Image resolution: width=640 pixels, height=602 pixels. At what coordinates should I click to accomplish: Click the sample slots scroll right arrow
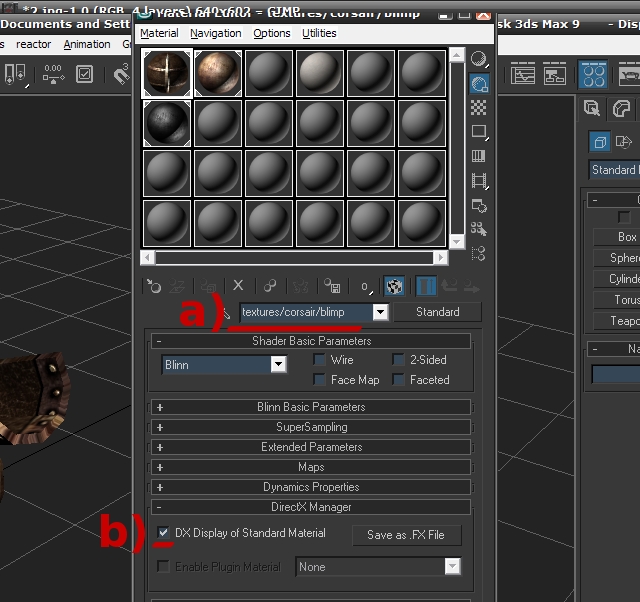tap(440, 258)
